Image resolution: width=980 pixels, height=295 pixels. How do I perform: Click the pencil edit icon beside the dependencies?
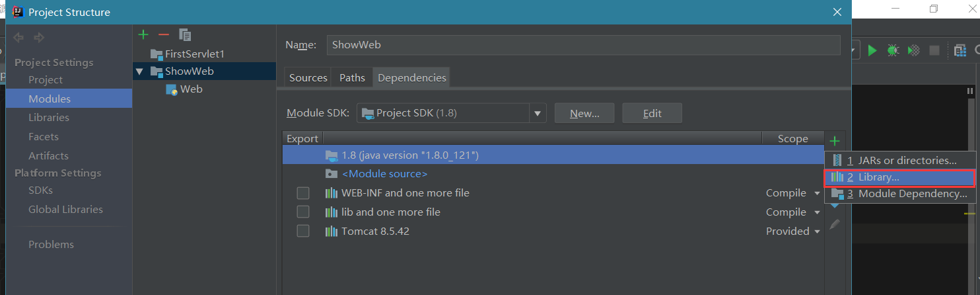835,224
